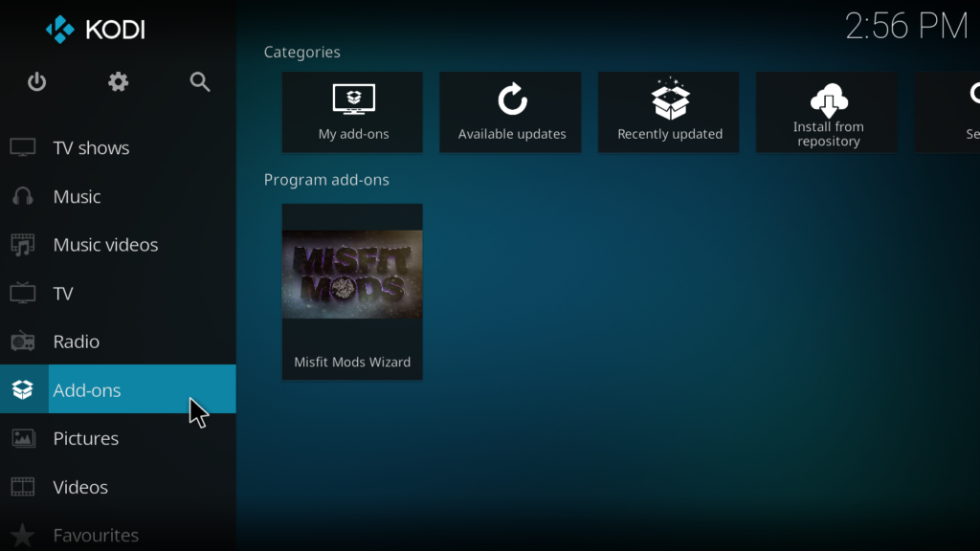Click the 2:56 PM clock
This screenshot has width=980, height=551.
point(907,27)
